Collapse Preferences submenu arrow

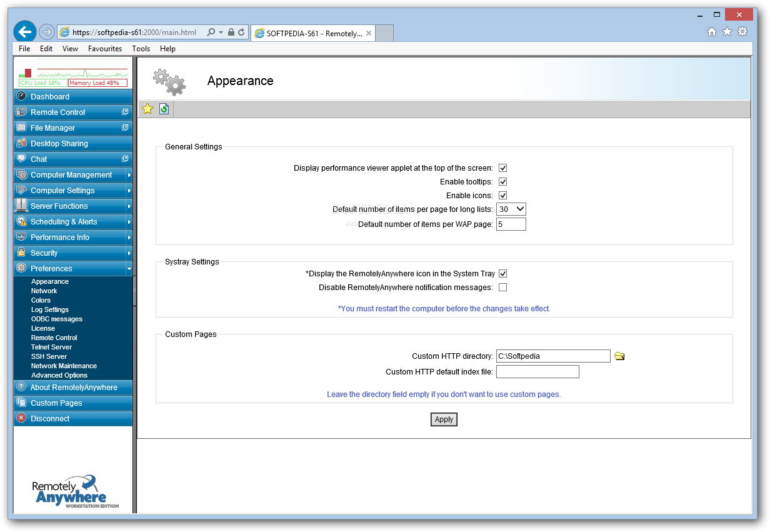pos(129,269)
